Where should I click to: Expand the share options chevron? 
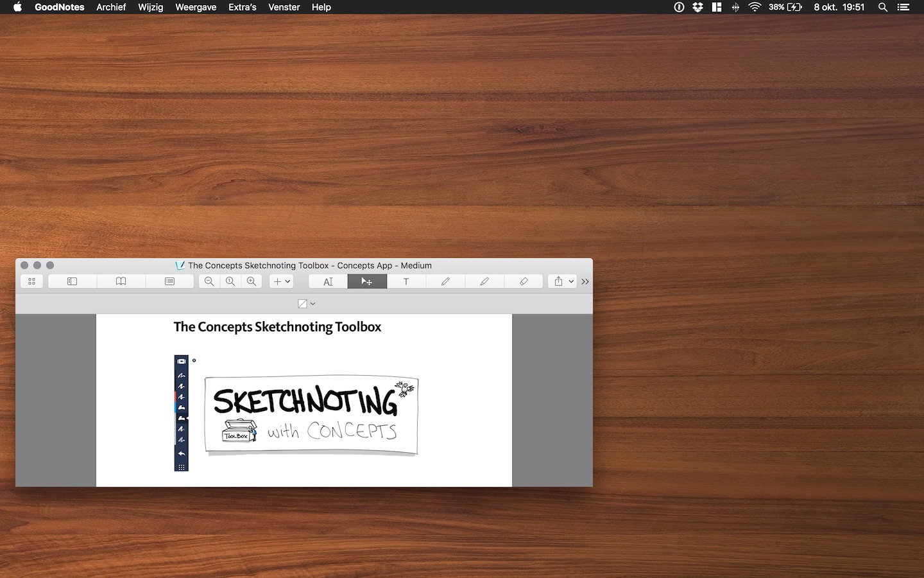pyautogui.click(x=571, y=281)
